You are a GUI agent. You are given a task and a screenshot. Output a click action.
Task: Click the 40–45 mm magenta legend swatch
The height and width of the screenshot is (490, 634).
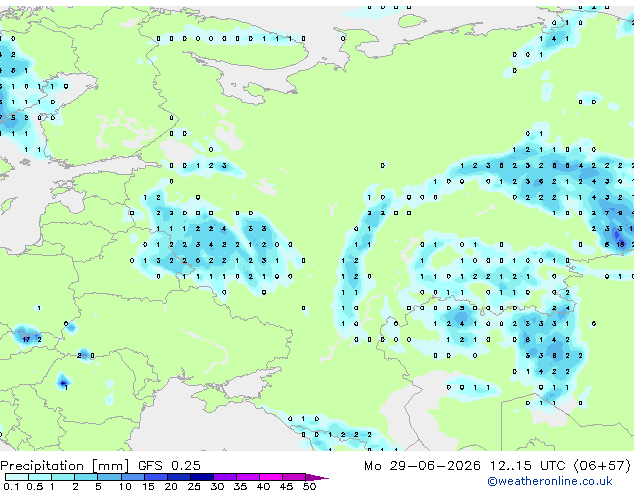pyautogui.click(x=271, y=477)
